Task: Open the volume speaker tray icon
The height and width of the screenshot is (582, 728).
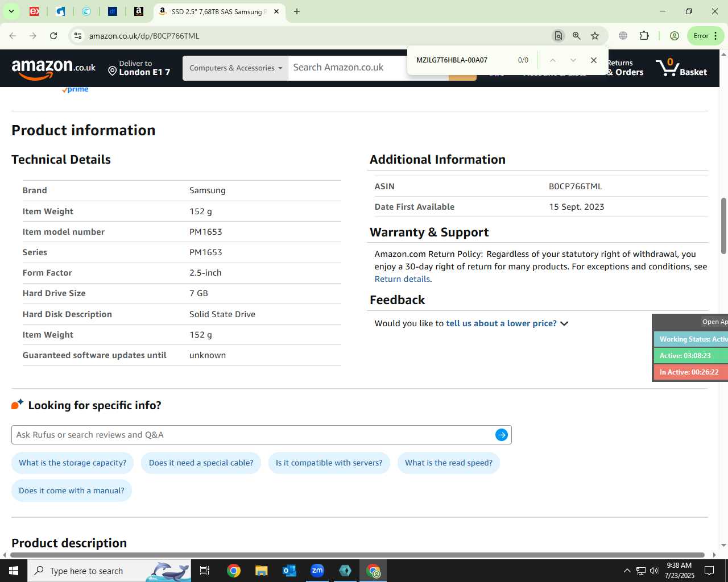Action: pos(654,571)
